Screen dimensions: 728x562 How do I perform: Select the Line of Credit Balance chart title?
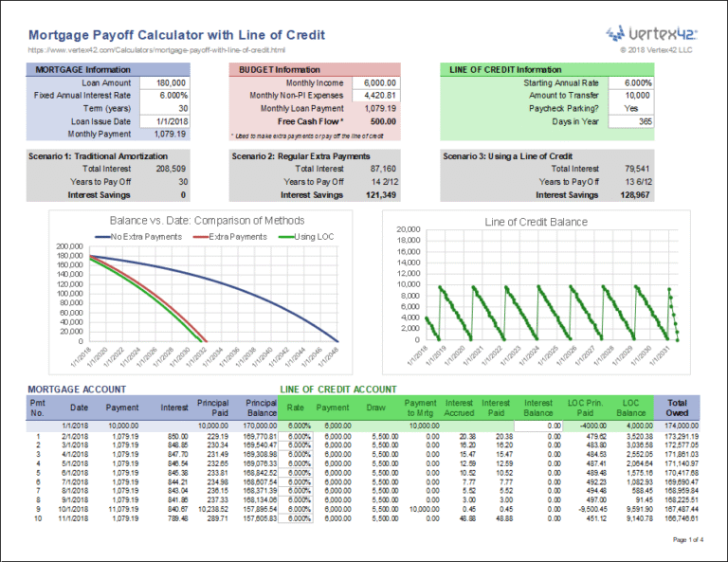(x=536, y=222)
